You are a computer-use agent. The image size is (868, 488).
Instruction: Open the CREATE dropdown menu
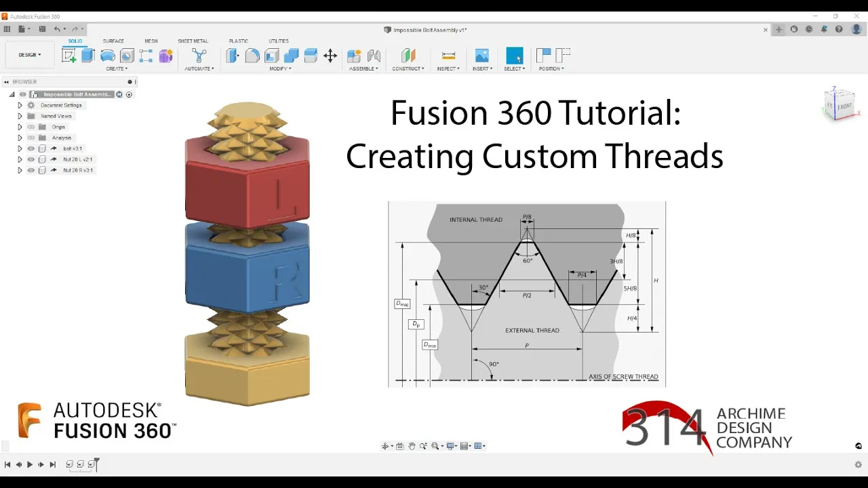click(x=117, y=68)
